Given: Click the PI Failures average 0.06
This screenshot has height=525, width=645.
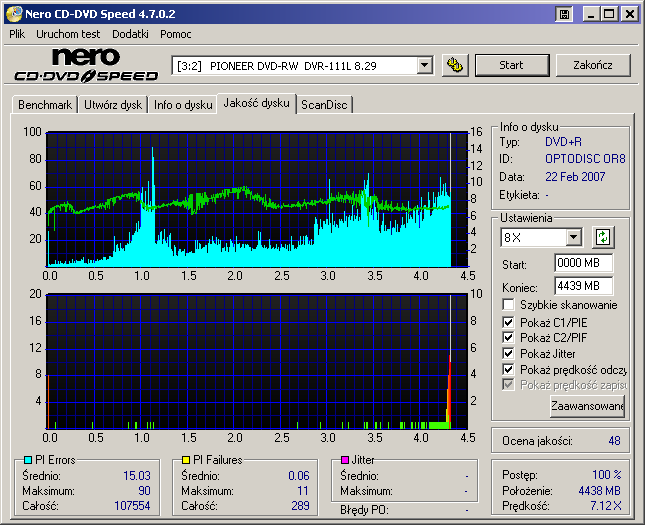Looking at the screenshot, I should (299, 476).
